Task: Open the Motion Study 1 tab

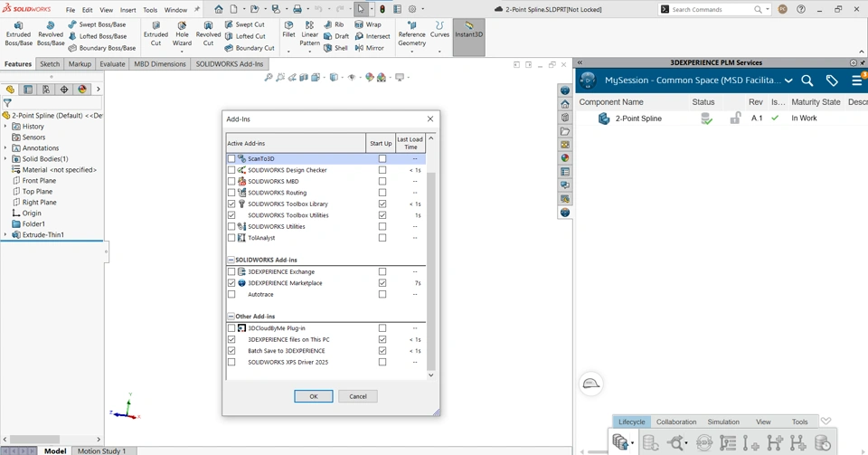Action: tap(102, 451)
